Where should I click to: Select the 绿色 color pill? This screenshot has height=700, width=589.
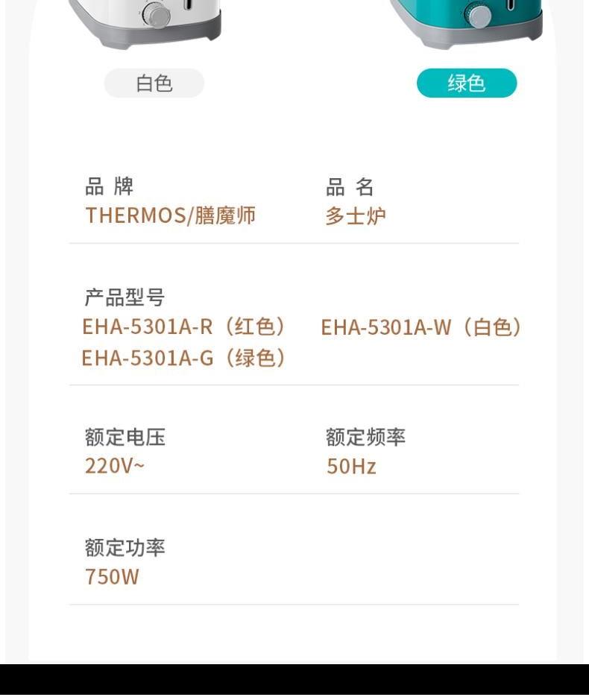click(466, 83)
